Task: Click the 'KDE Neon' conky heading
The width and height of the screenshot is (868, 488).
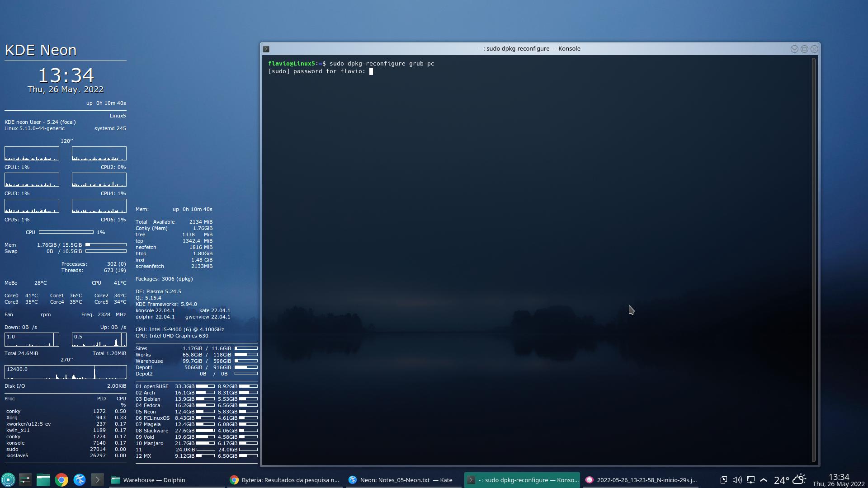Action: (41, 50)
